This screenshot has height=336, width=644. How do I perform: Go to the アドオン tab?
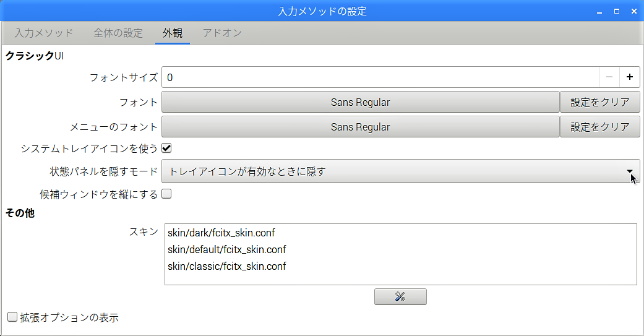pos(222,33)
